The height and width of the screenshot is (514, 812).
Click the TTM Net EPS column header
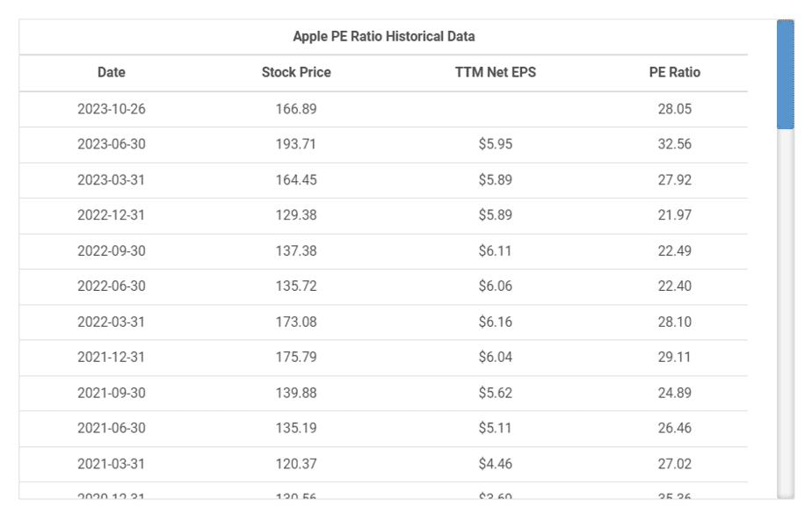tap(495, 73)
